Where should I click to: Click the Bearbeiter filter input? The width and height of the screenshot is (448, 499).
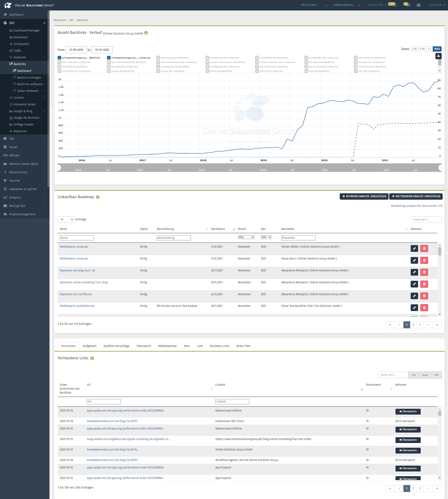(x=298, y=238)
